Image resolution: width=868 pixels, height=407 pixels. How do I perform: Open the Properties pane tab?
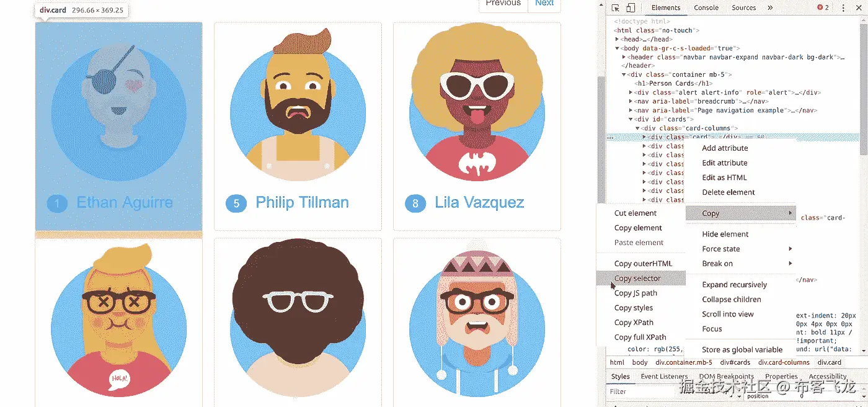point(781,377)
